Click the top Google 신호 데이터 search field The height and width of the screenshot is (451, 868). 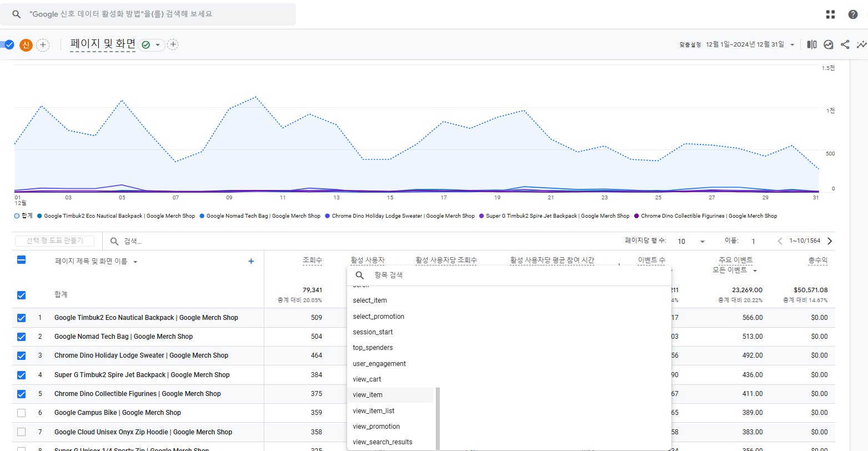pos(148,14)
